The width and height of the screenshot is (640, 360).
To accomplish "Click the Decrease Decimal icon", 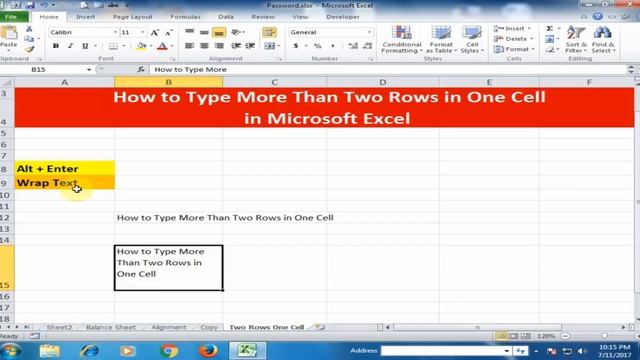I will pyautogui.click(x=368, y=46).
